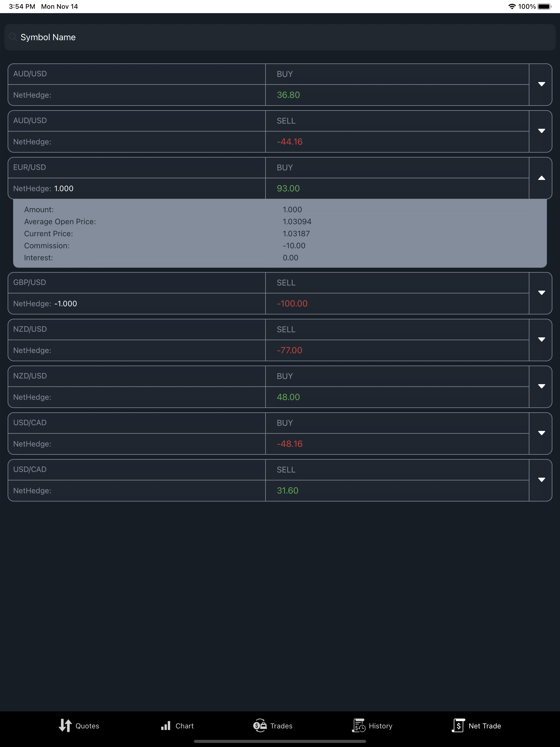Expand the NZD/USD SELL row

pyautogui.click(x=541, y=340)
